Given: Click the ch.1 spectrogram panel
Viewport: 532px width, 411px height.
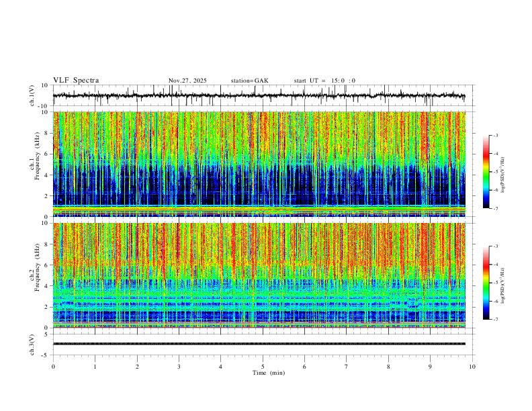Looking at the screenshot, I should pyautogui.click(x=259, y=164).
